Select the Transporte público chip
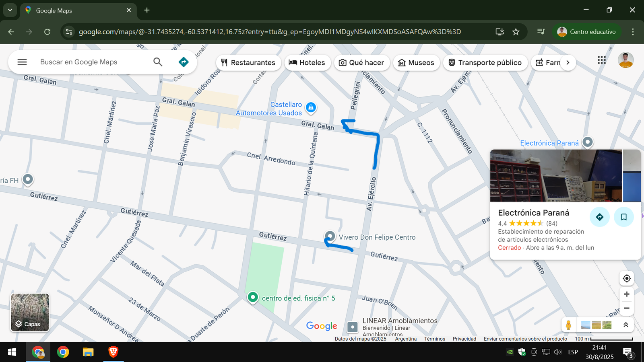This screenshot has height=362, width=644. 485,63
